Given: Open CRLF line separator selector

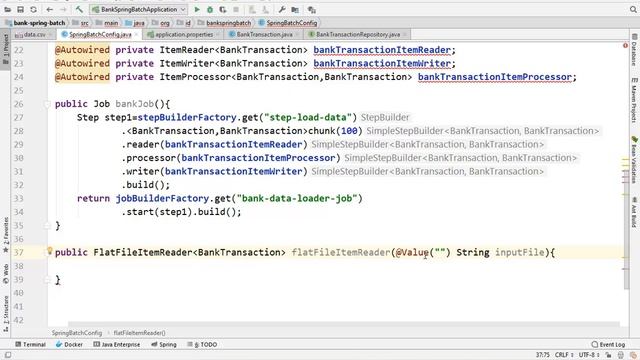Looking at the screenshot, I should [564, 355].
